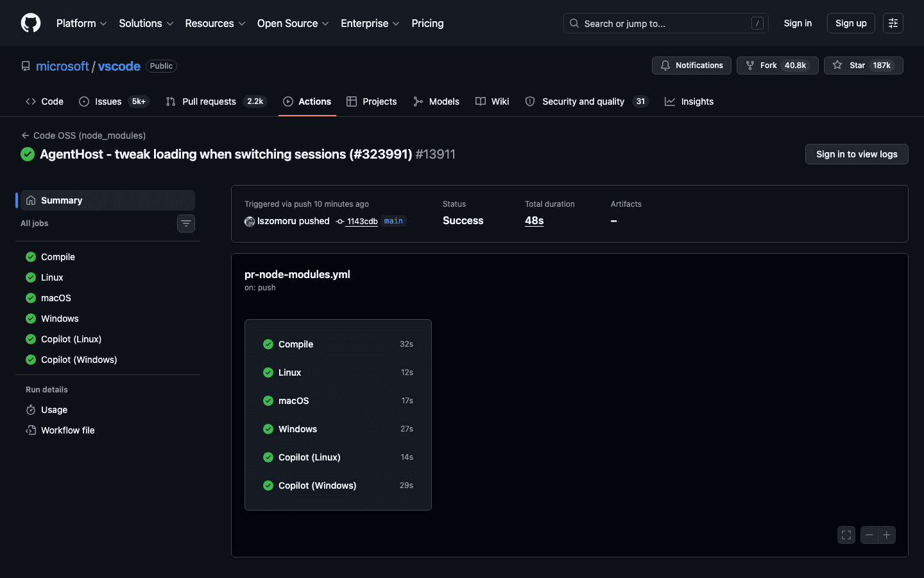Select Summary in the sidebar

(108, 200)
